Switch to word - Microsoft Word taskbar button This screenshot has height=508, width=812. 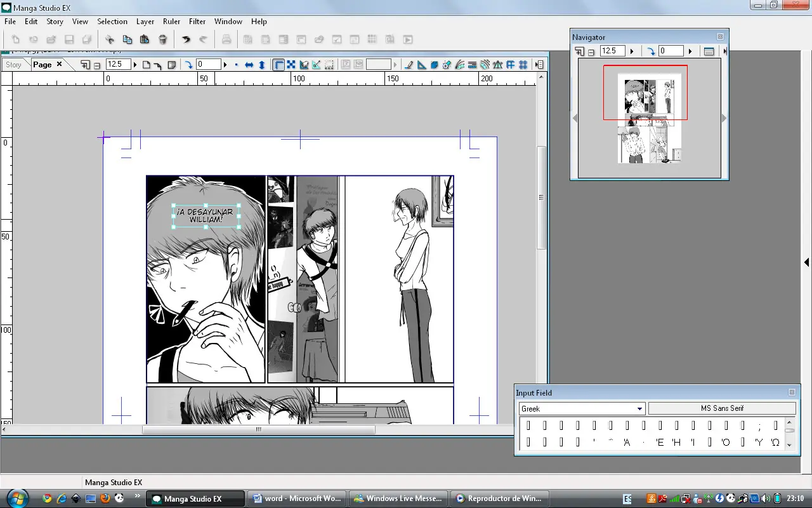coord(297,498)
